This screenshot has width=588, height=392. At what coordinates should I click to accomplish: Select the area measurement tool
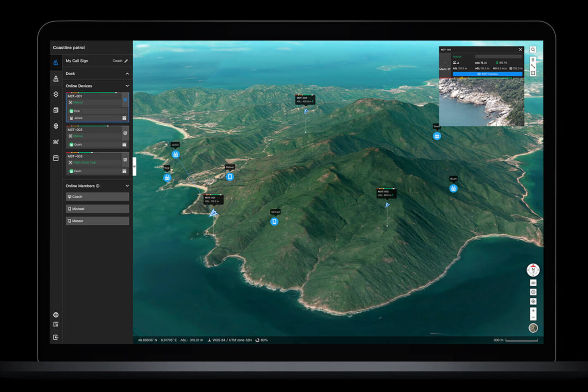pos(533,72)
